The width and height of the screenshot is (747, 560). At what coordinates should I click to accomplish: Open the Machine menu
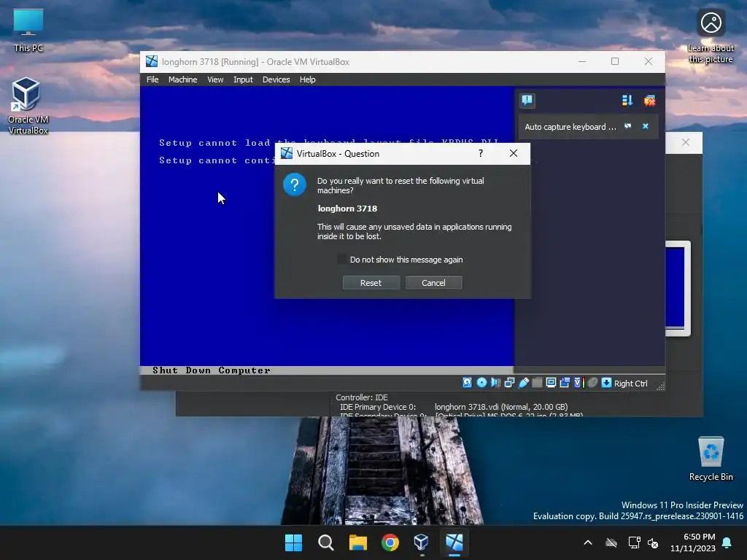182,79
